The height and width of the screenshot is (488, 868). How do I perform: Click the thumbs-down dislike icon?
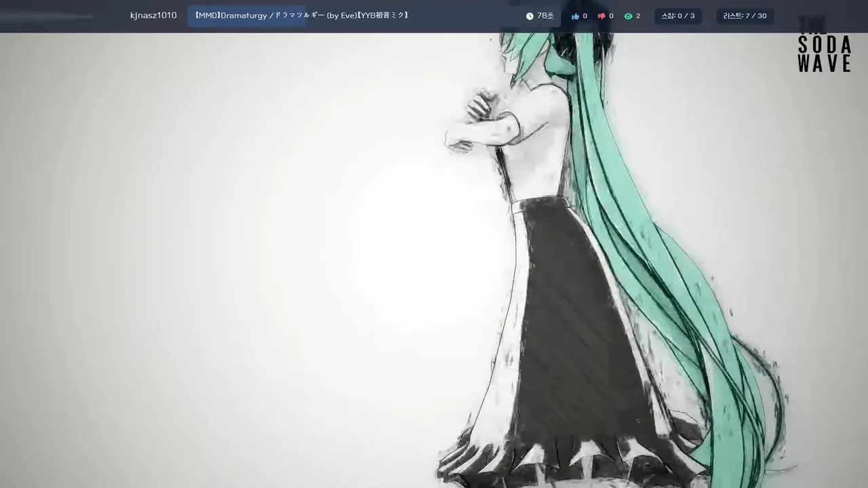(601, 16)
